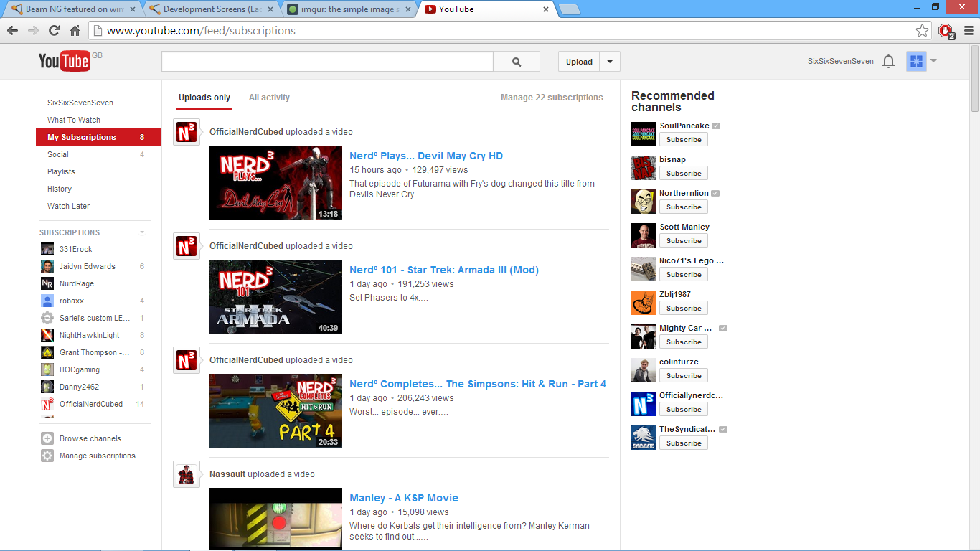
Task: Click the YouTube logo
Action: (x=65, y=61)
